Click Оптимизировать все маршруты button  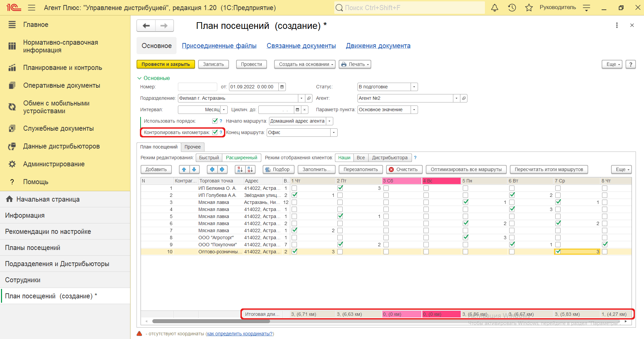click(x=466, y=169)
